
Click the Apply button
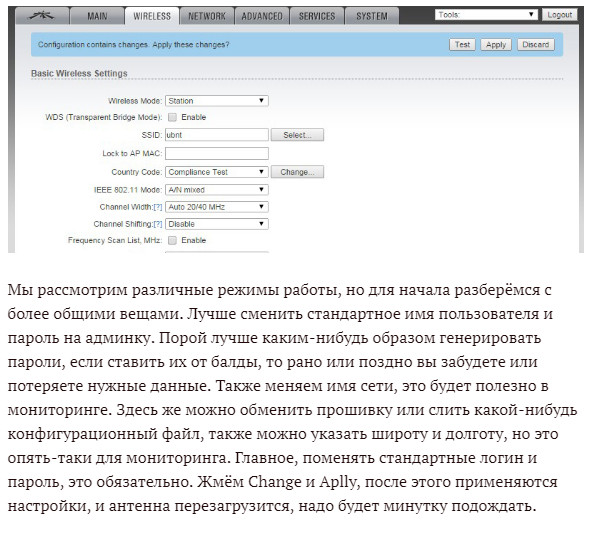496,44
